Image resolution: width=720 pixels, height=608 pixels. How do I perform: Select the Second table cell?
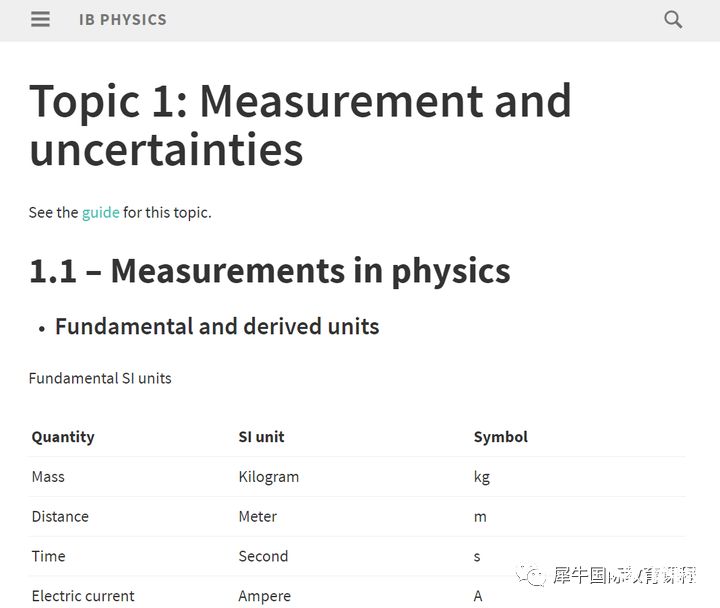263,556
